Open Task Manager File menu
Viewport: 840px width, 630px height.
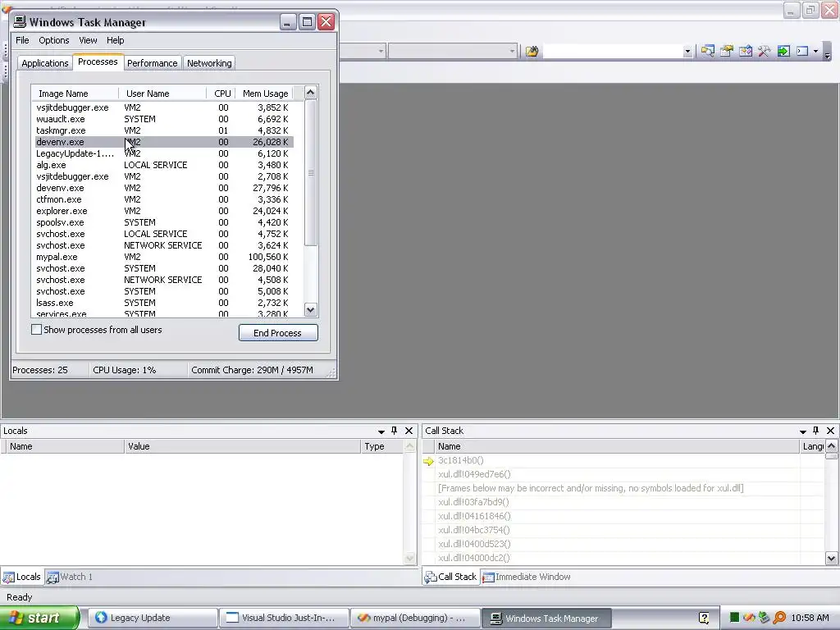tap(22, 40)
